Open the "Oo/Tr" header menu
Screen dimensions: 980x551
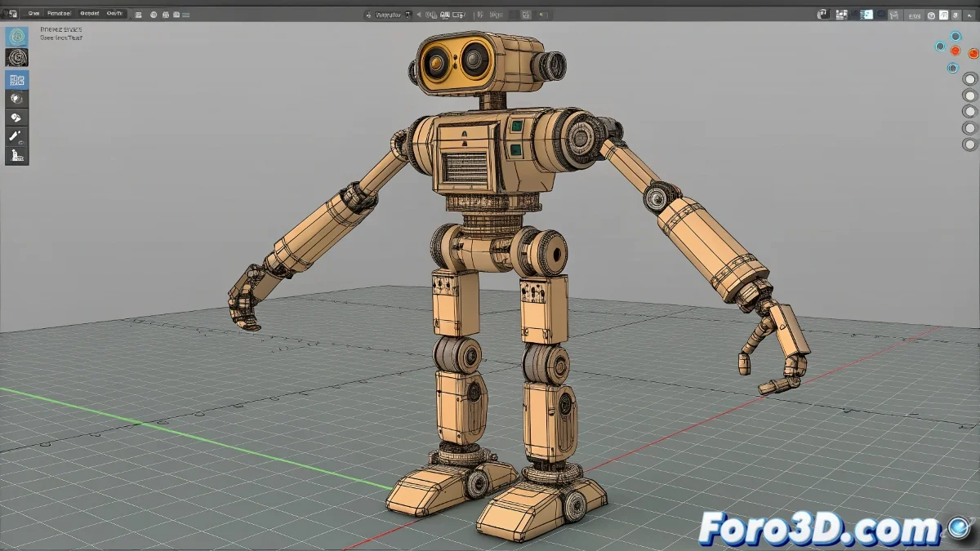114,14
